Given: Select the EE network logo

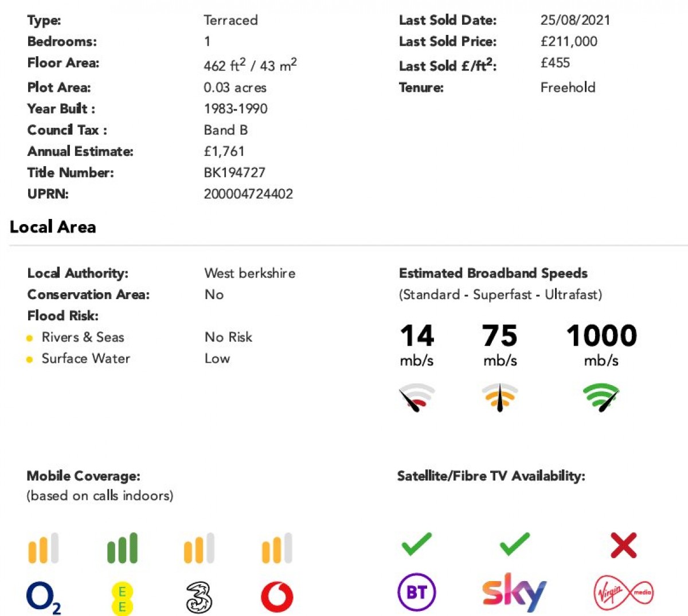Looking at the screenshot, I should (x=122, y=598).
